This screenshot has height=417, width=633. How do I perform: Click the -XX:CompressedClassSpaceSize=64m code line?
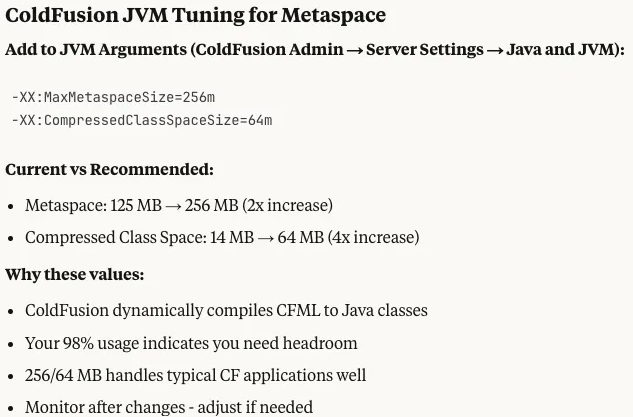142,120
